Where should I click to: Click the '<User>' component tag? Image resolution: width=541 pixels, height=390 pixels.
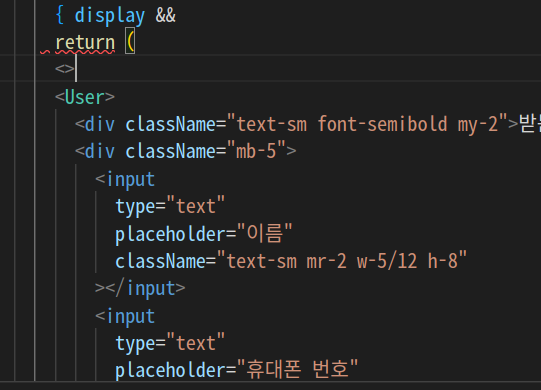click(x=85, y=97)
